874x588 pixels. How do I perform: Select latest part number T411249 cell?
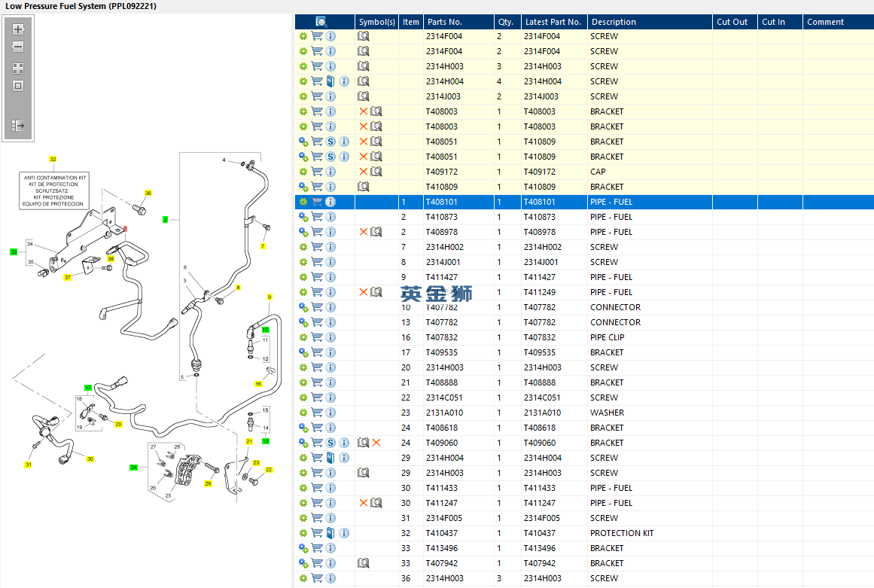point(554,292)
